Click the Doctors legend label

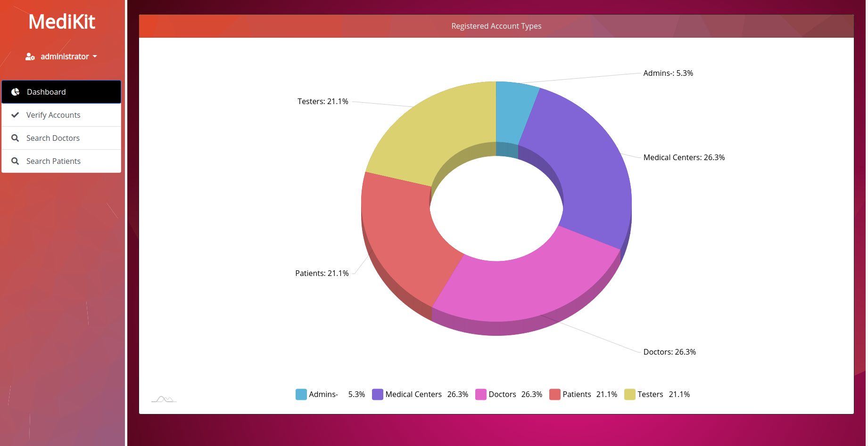[502, 394]
